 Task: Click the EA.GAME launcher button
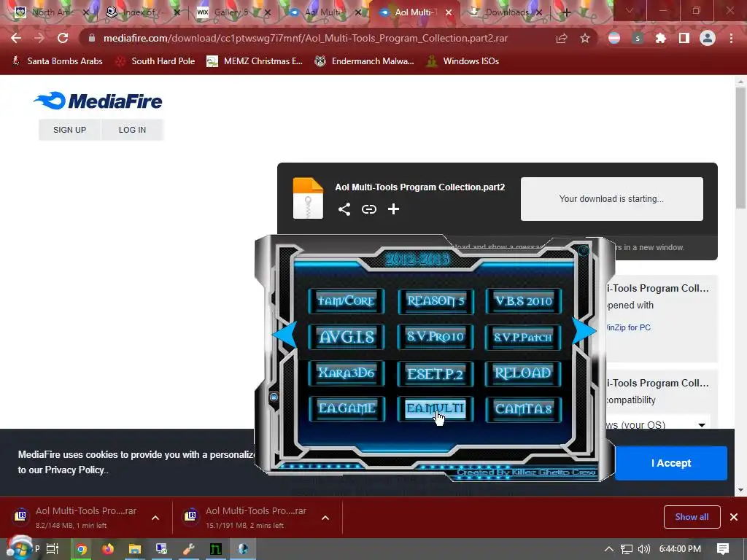[x=347, y=408]
